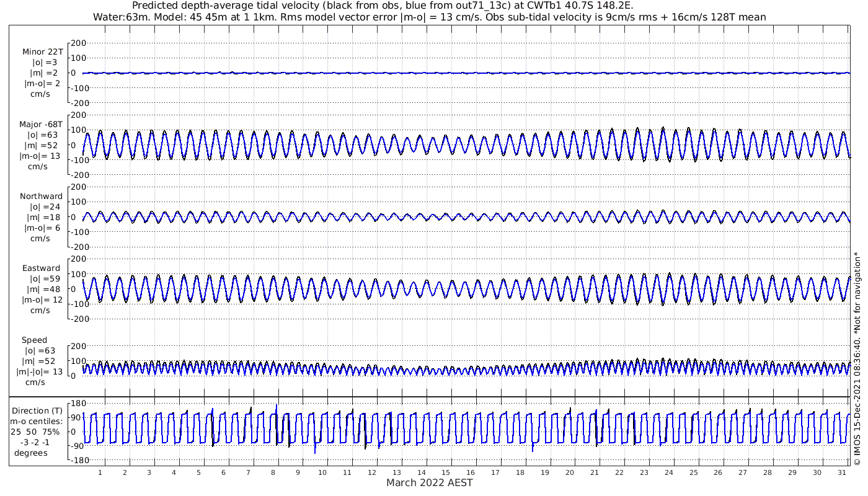Click the 'March 2022 AEST' x-axis label
Screen dimensions: 868x496
[x=430, y=482]
